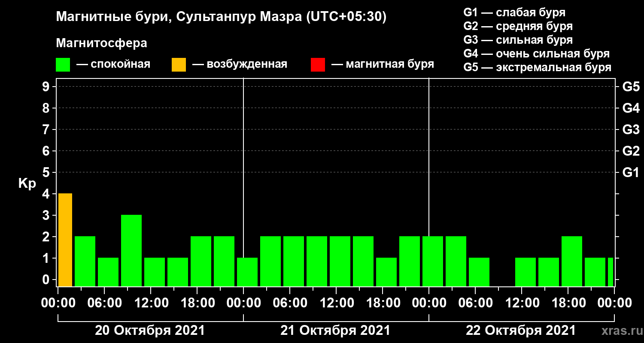Select the 'G3 — сильная буря' description line
This screenshot has height=343, width=644.
(x=518, y=40)
